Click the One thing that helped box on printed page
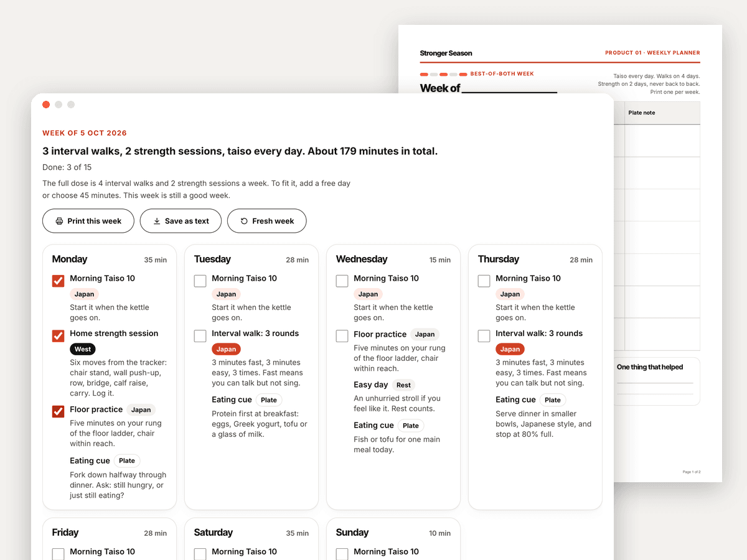Image resolution: width=747 pixels, height=560 pixels. pyautogui.click(x=657, y=381)
